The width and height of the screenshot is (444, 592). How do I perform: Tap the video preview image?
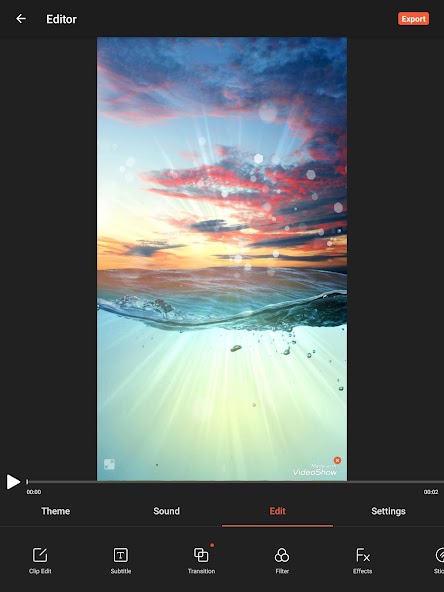pyautogui.click(x=222, y=259)
